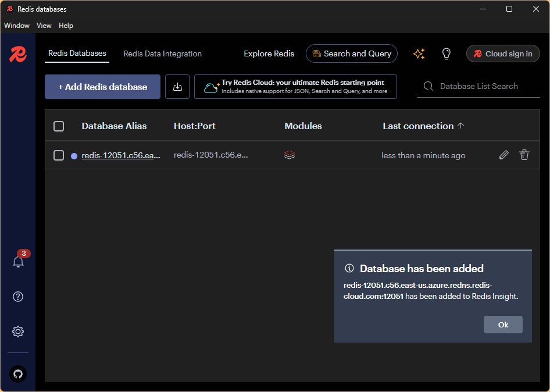
Task: Click the info icon in notification
Action: 349,268
